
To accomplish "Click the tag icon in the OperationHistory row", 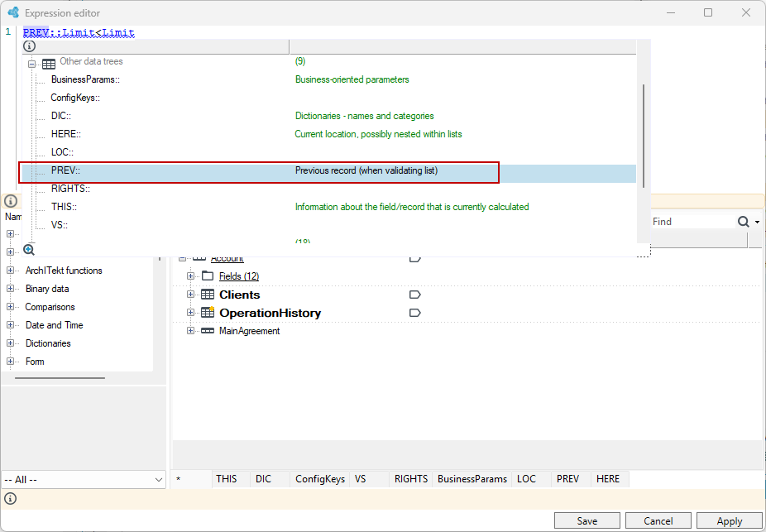I will click(x=414, y=313).
